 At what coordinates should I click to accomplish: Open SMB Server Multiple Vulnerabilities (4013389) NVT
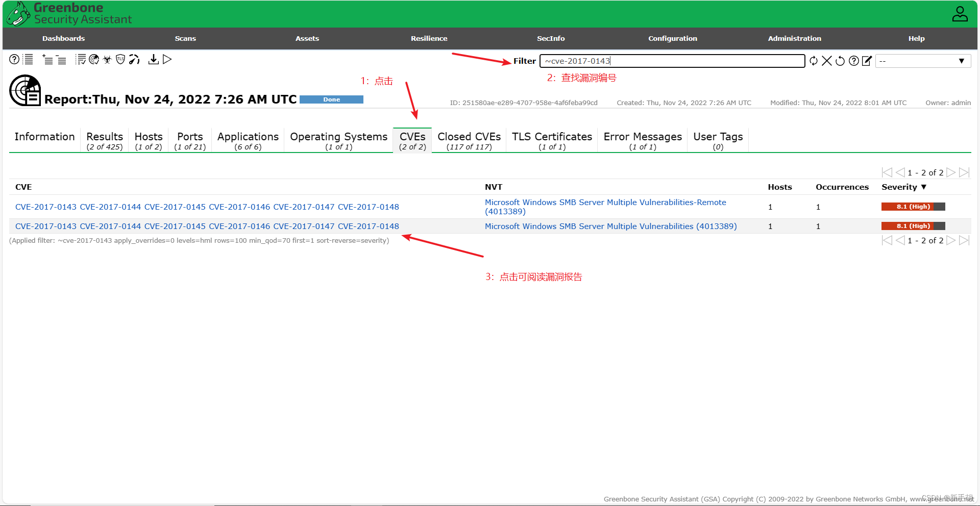(611, 226)
